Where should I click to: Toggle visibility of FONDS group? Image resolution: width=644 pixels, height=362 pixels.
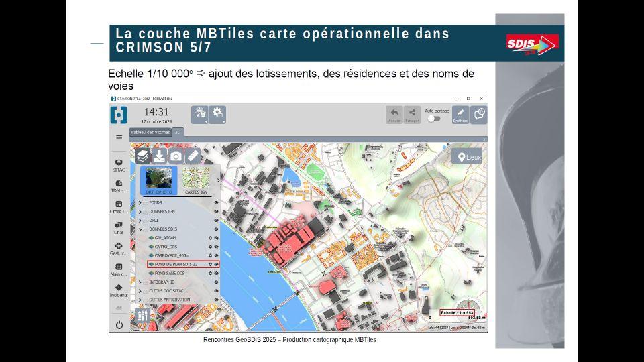[x=217, y=202]
